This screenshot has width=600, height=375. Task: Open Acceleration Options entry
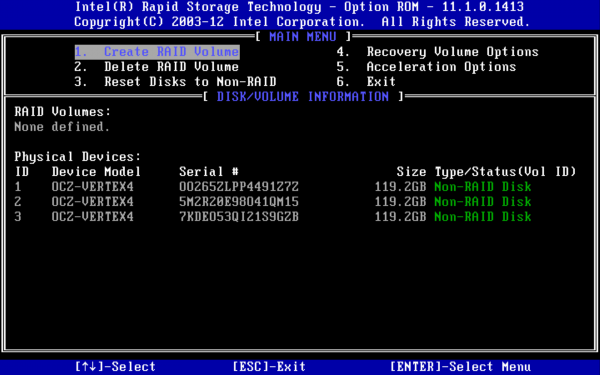click(x=426, y=67)
